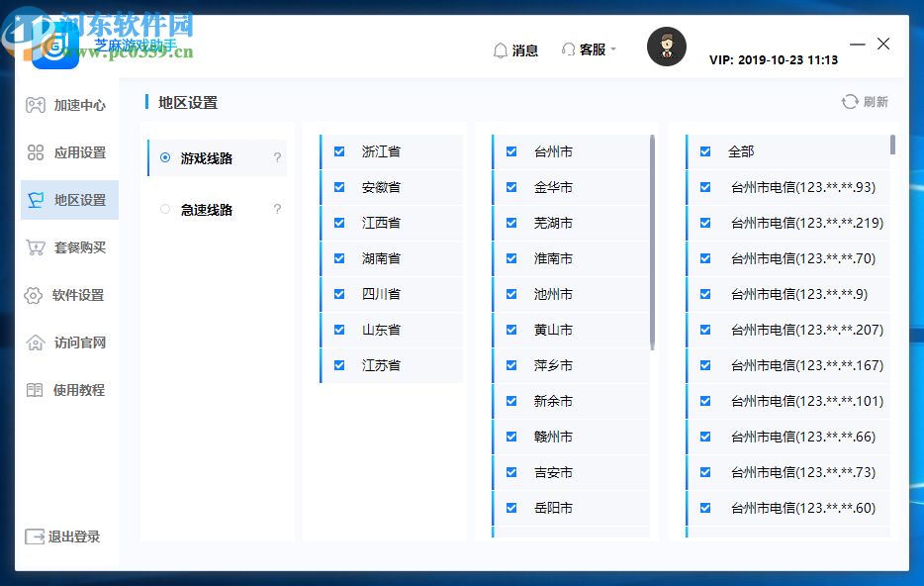Uncheck the 安徽省 checkbox
This screenshot has height=586, width=924.
[x=339, y=187]
